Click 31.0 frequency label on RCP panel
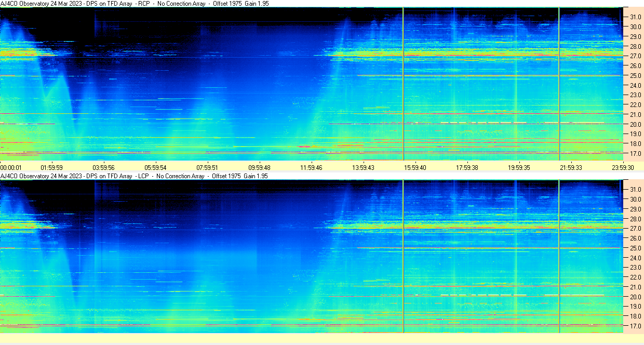The width and height of the screenshot is (644, 345). (x=636, y=17)
